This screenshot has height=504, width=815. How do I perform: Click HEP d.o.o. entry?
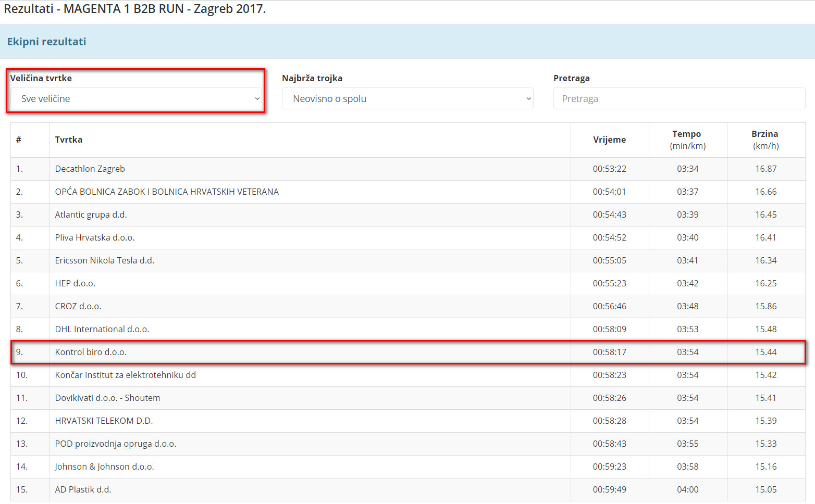click(75, 283)
